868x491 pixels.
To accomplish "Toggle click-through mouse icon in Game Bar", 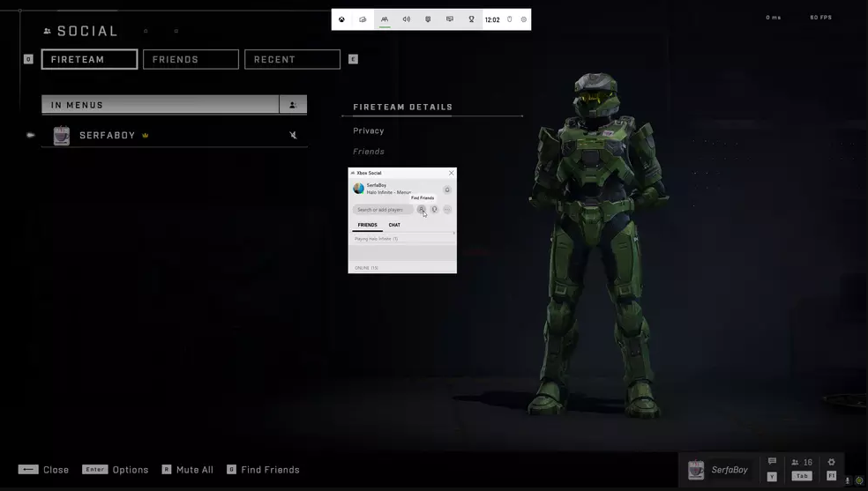I will point(510,19).
